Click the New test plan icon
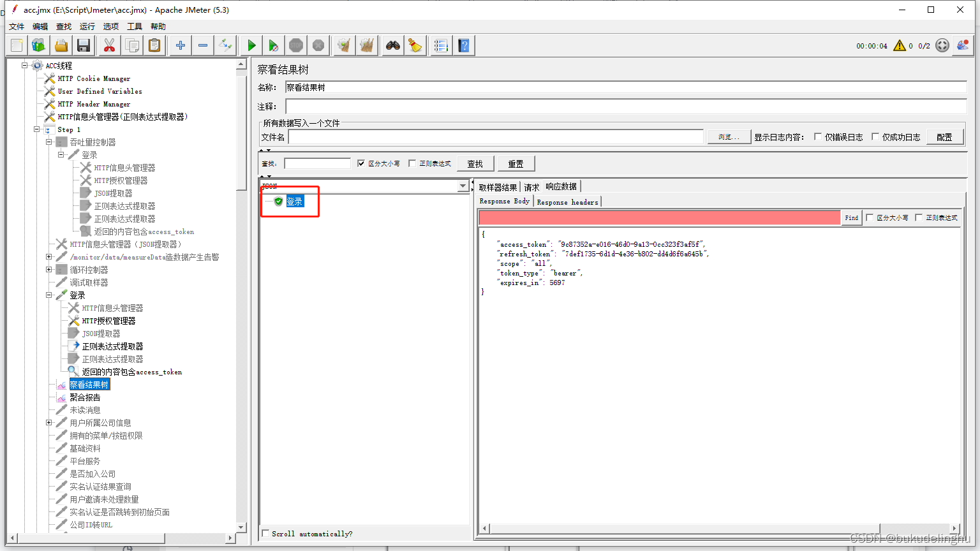This screenshot has width=980, height=551. (x=17, y=45)
